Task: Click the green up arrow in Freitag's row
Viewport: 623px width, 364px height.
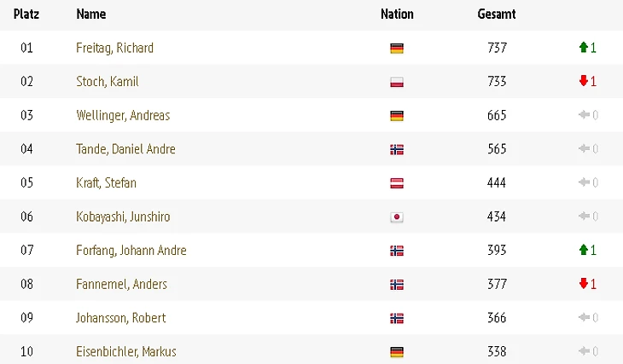Action: [x=584, y=48]
